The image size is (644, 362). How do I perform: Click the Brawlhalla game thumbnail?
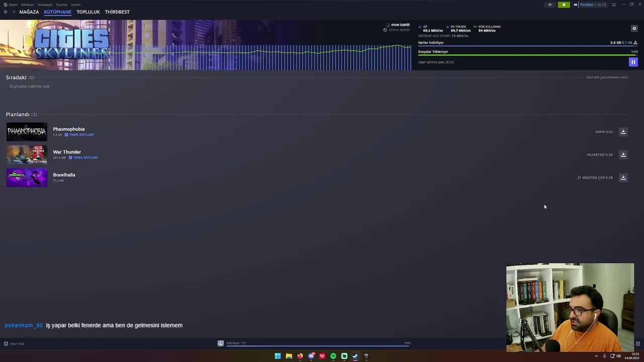coord(27,177)
